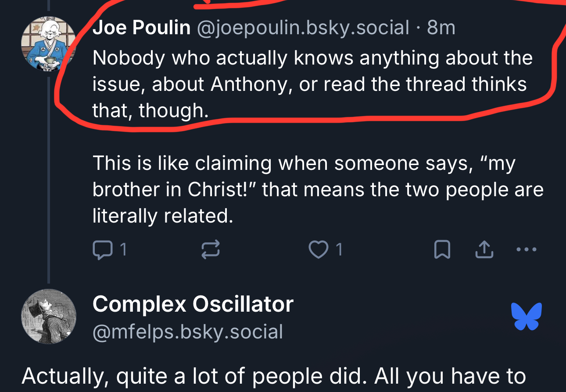Bookmark Joe Poulin's post
The image size is (566, 392).
pos(442,250)
